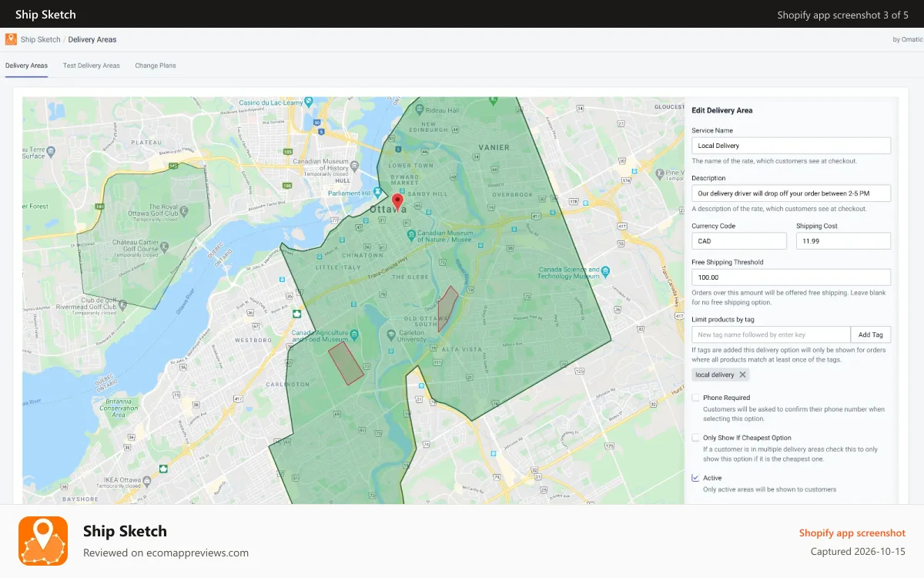Click the Canada Science and Technology Museum marker
The width and height of the screenshot is (924, 578).
point(605,271)
